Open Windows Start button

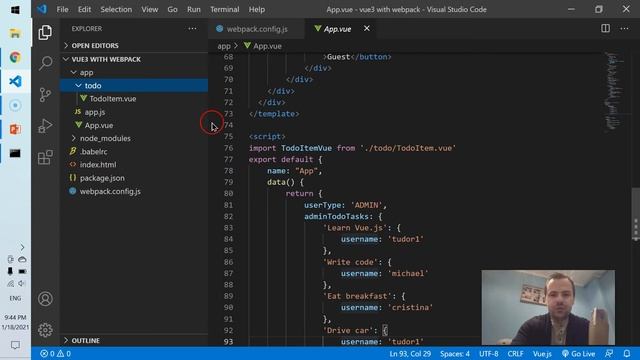(15, 9)
